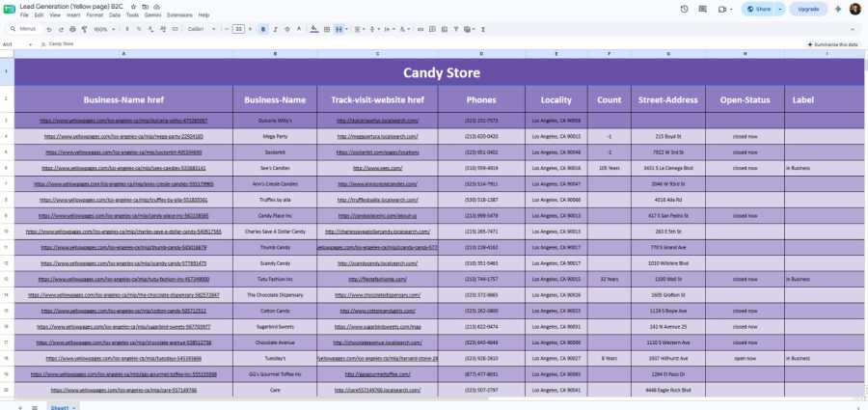The height and width of the screenshot is (410, 868).
Task: Open the www.sees.com website link
Action: click(377, 168)
